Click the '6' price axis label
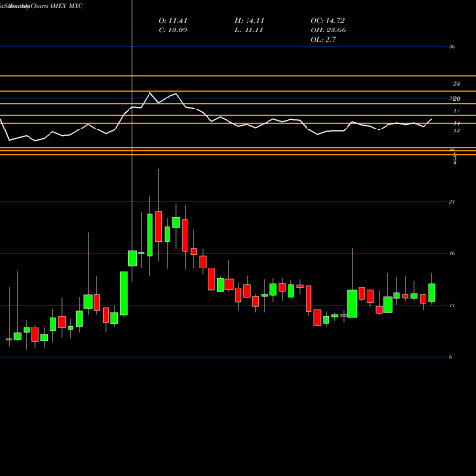476x476 pixels. click(x=450, y=357)
